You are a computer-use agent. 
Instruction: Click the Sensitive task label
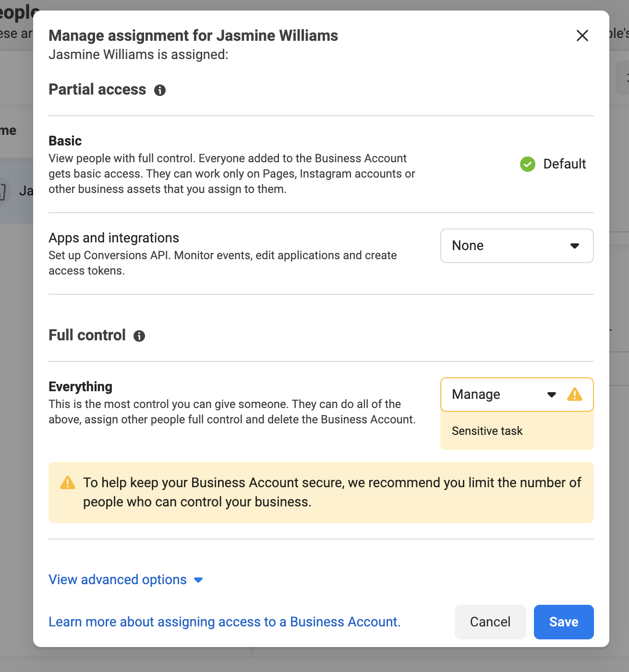pyautogui.click(x=487, y=431)
